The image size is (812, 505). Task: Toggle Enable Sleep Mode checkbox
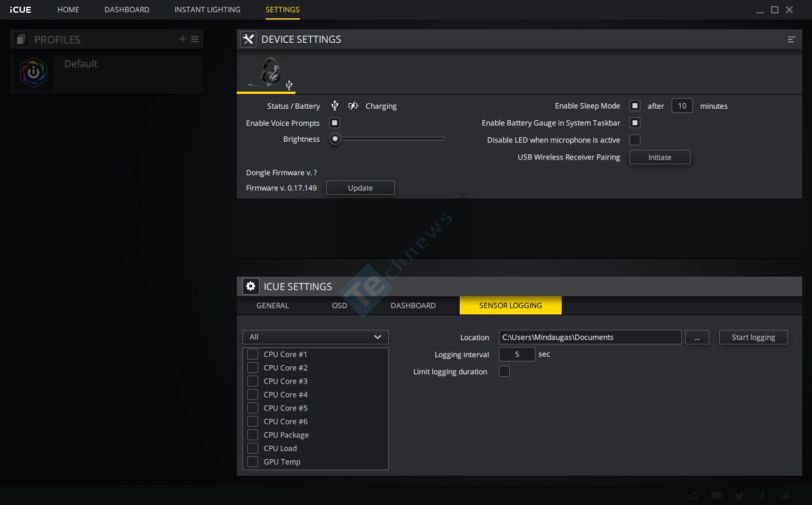635,106
